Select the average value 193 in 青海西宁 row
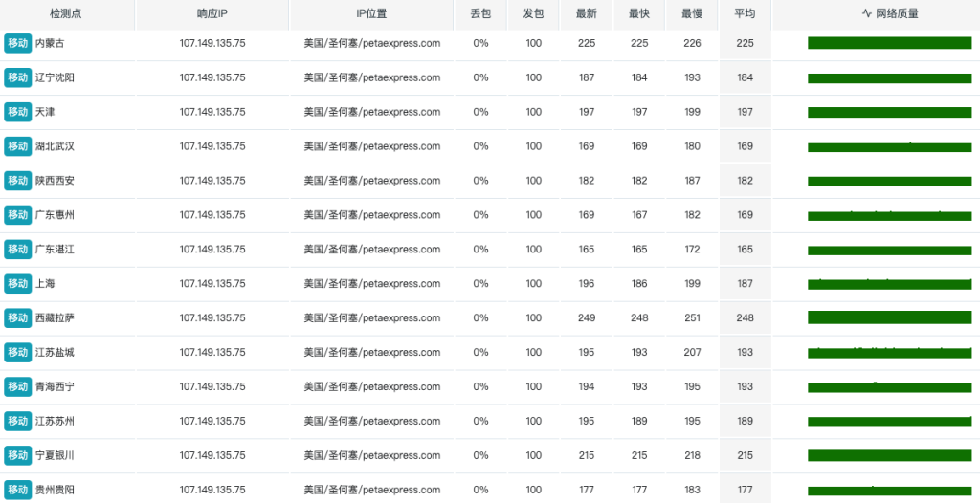The height and width of the screenshot is (503, 980). 745,387
